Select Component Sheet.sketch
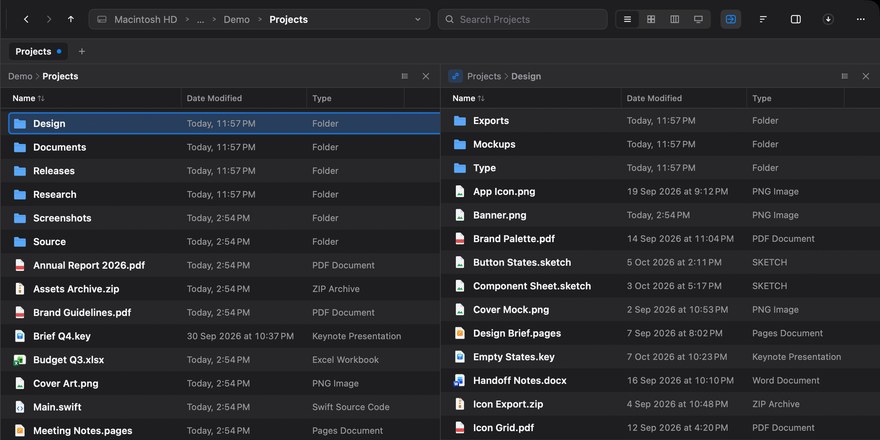Viewport: 880px width, 440px height. (661, 286)
